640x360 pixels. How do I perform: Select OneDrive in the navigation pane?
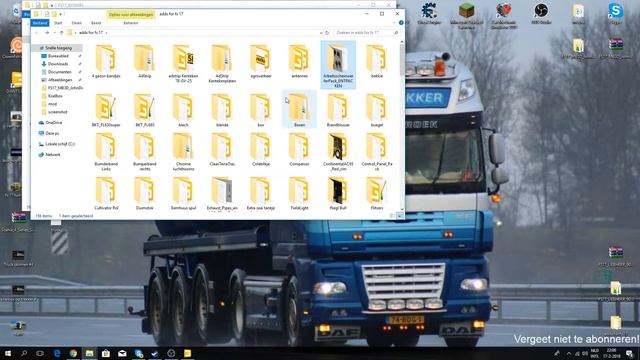tap(53, 122)
